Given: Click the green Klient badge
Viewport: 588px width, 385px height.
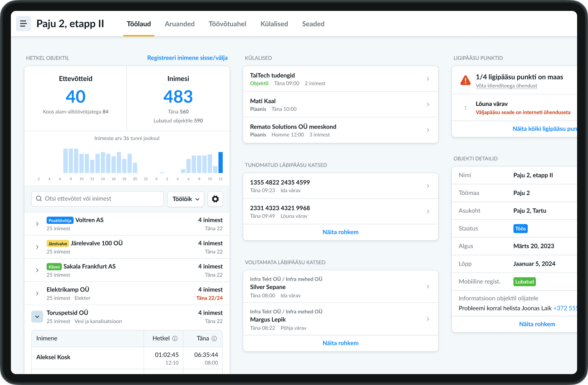Looking at the screenshot, I should tap(54, 267).
